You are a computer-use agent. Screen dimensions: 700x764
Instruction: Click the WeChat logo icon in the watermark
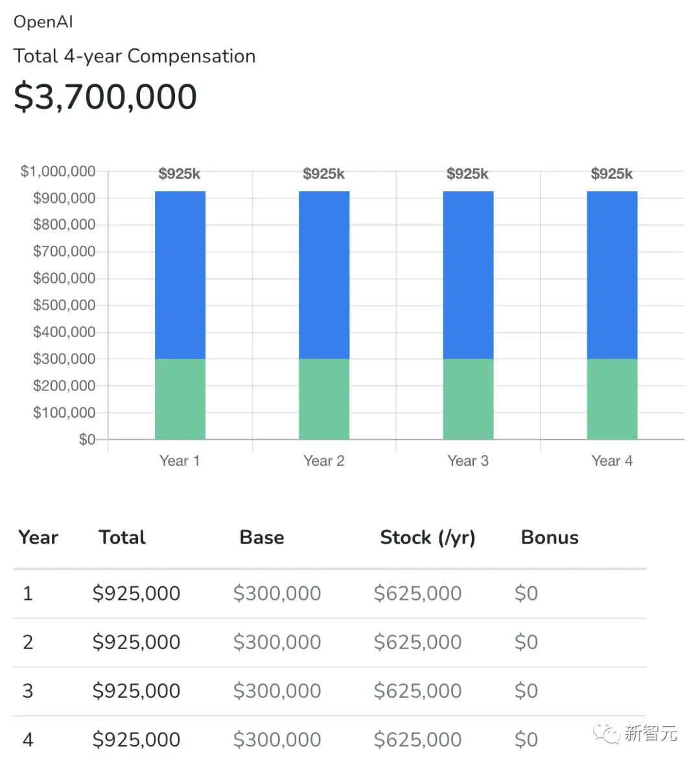607,734
